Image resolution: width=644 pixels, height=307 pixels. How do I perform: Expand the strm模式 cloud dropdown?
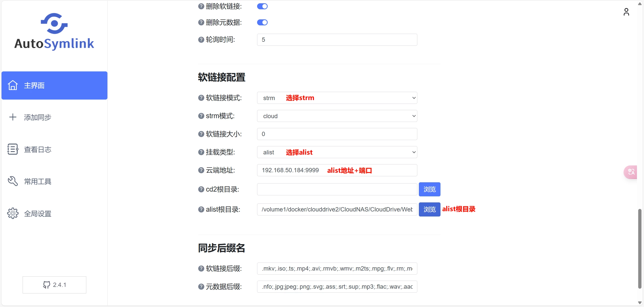337,116
